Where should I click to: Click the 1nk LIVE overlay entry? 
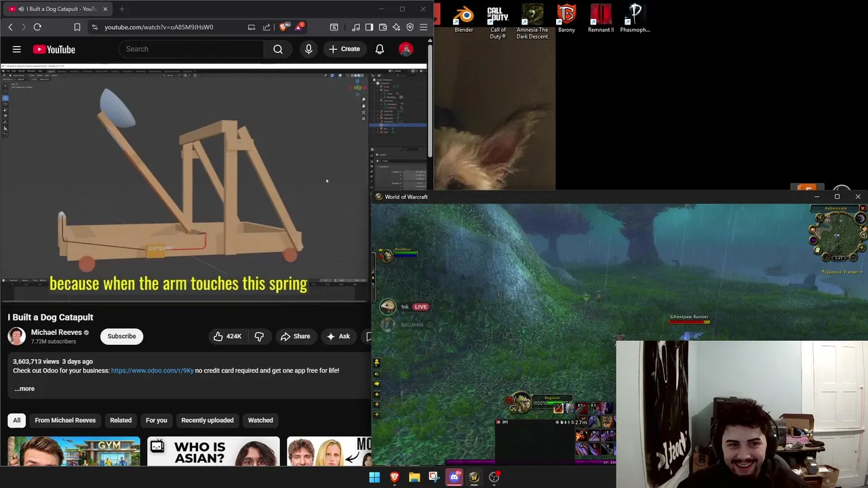pyautogui.click(x=405, y=307)
